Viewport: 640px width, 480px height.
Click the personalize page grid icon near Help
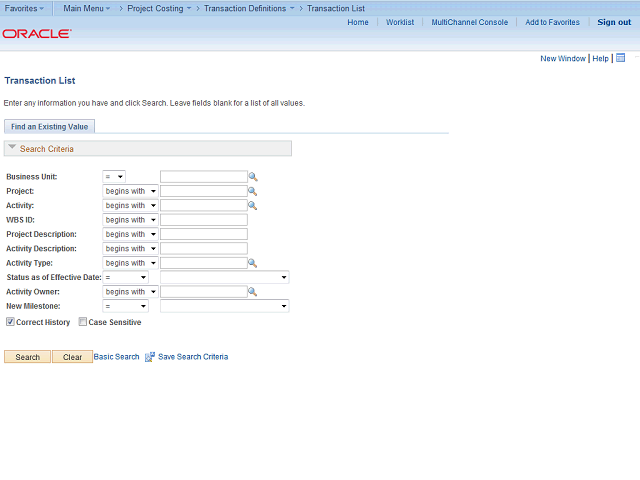point(620,58)
